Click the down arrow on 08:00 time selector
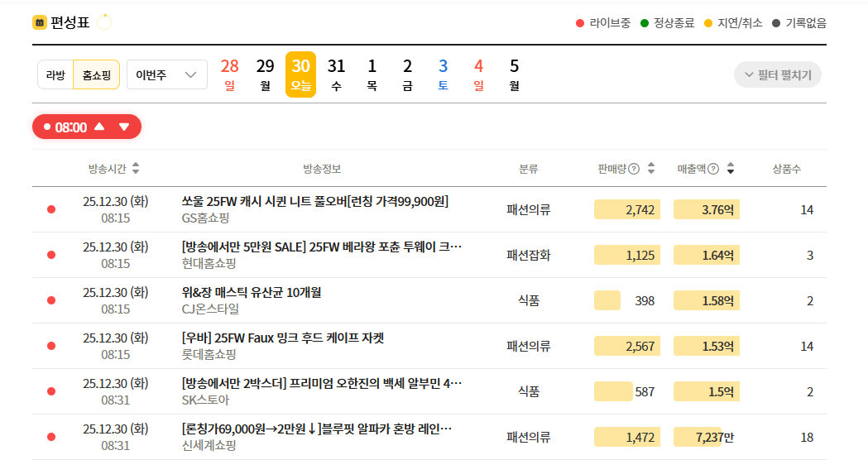The height and width of the screenshot is (460, 868). coord(124,127)
